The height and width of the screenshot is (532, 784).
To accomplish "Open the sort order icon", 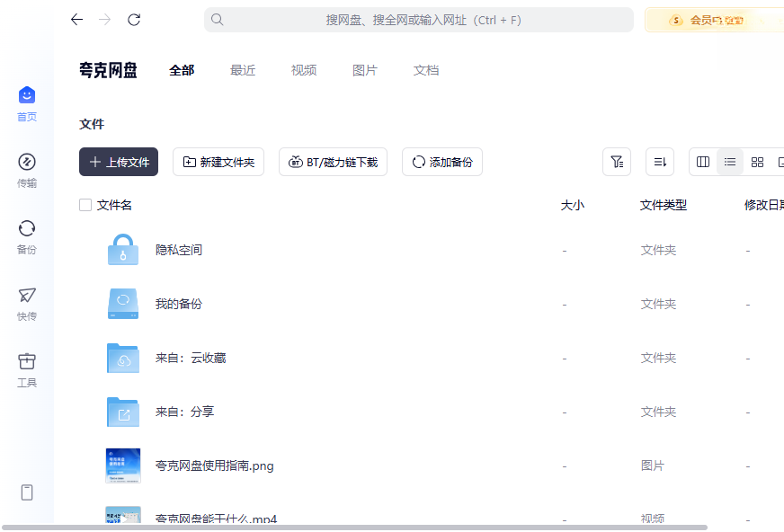I will click(x=660, y=162).
